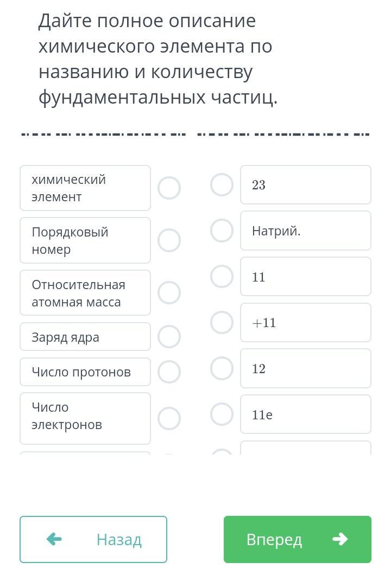Select radio next to Относительная атомная масса
391x588 pixels.
tap(169, 293)
